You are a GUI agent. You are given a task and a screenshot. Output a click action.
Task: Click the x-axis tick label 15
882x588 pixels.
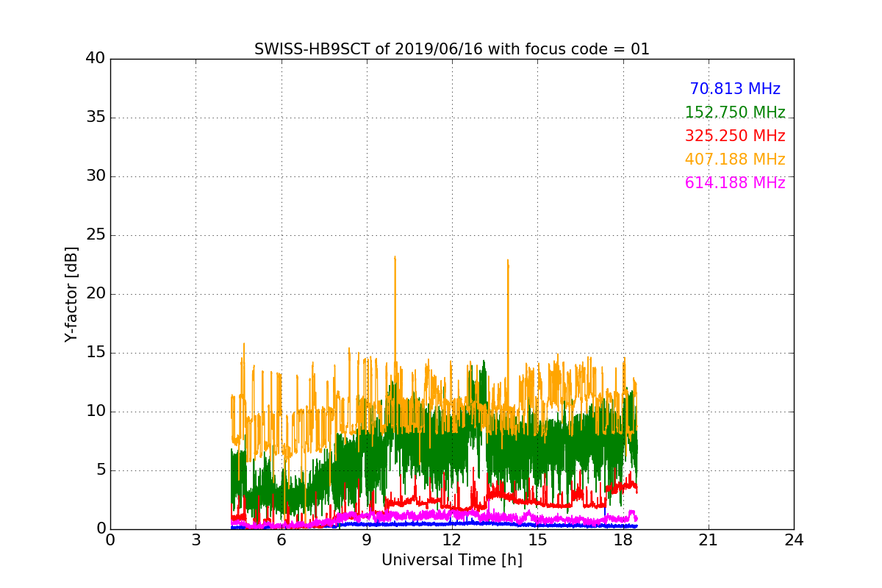[x=537, y=540]
